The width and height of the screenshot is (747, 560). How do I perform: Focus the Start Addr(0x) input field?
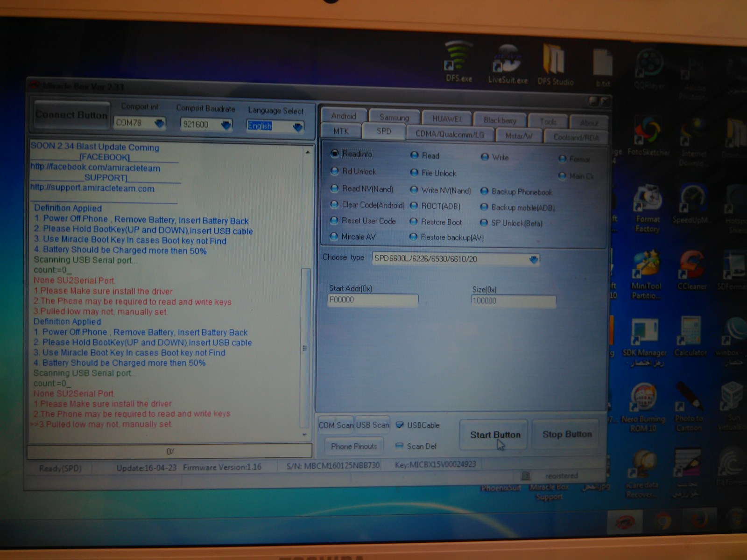[373, 300]
